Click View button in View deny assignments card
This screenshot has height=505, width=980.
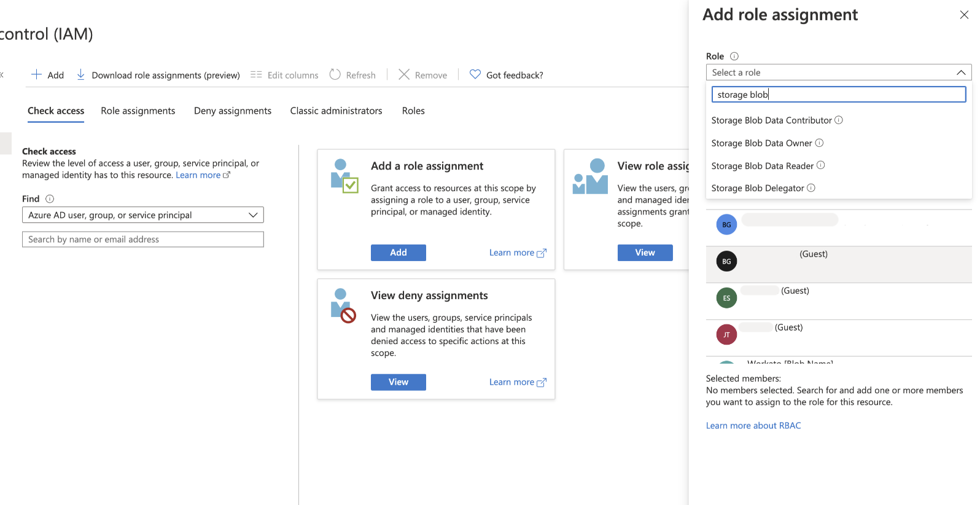[x=399, y=382]
